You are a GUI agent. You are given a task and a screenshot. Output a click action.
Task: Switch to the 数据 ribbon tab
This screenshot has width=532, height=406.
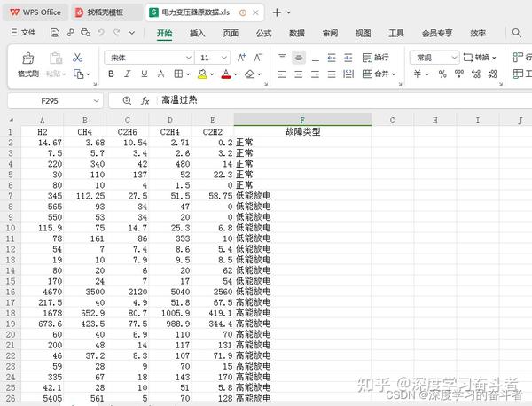[297, 33]
